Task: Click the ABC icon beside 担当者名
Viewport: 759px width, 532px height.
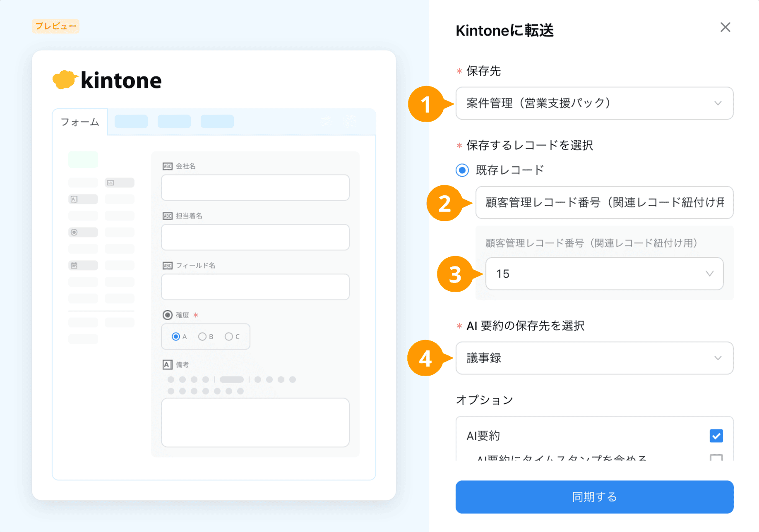Action: 167,216
